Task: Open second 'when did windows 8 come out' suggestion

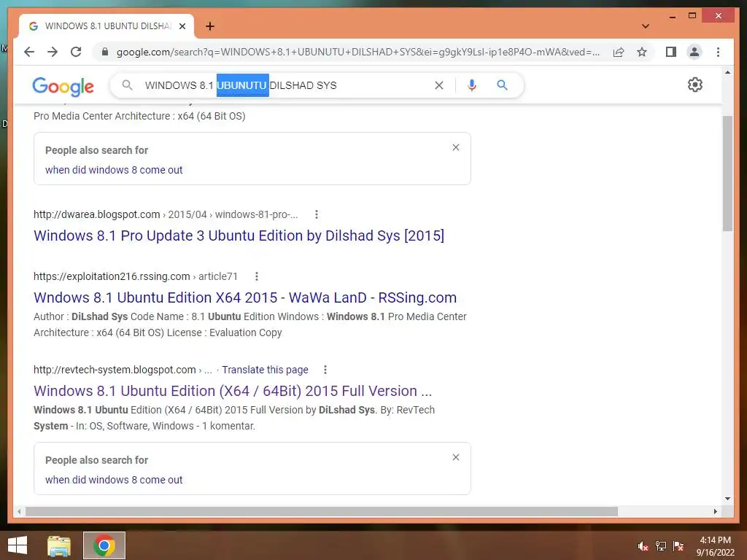Action: pyautogui.click(x=114, y=480)
